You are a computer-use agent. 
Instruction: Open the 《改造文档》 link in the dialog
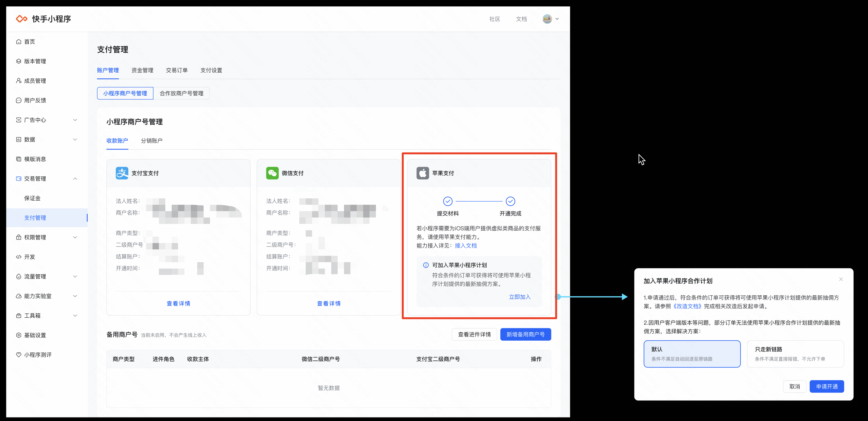coord(687,306)
